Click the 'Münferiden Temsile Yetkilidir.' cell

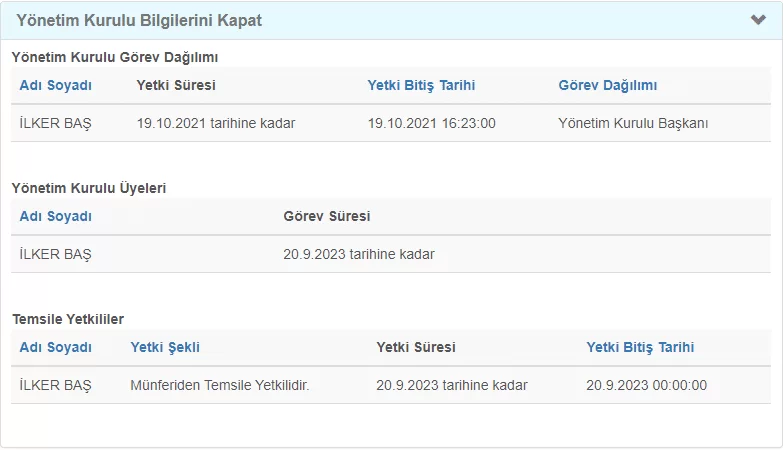(220, 385)
